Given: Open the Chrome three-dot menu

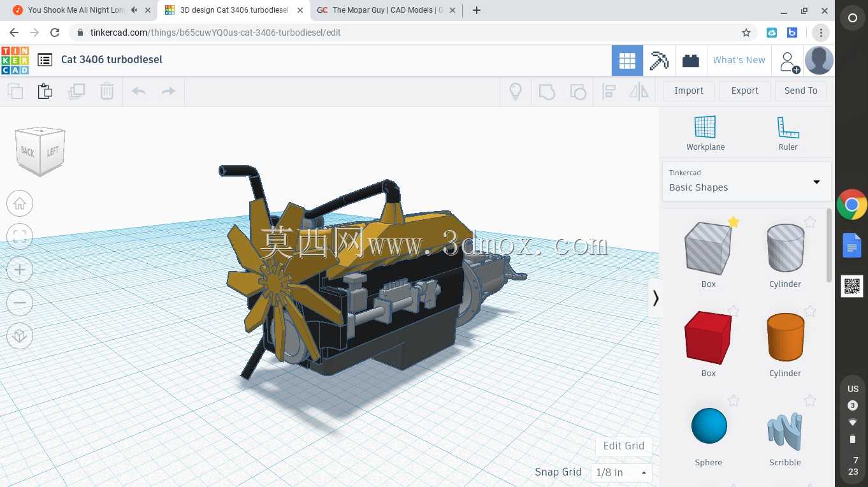Looking at the screenshot, I should click(821, 33).
